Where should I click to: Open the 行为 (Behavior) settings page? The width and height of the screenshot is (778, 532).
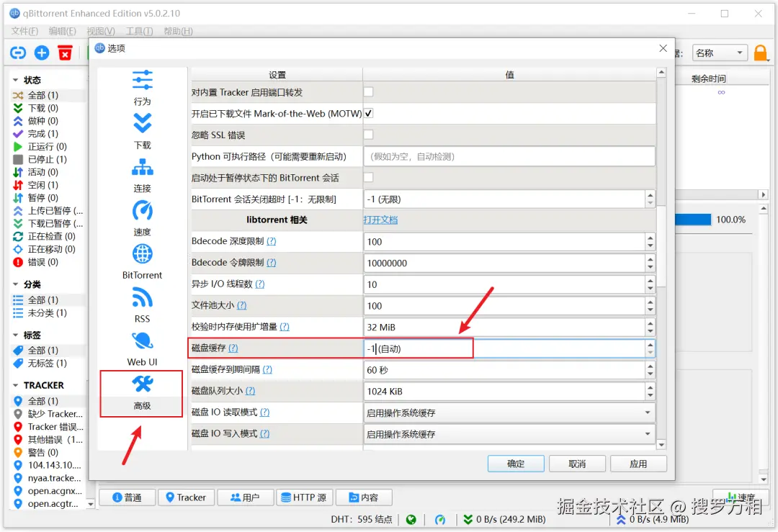point(142,89)
